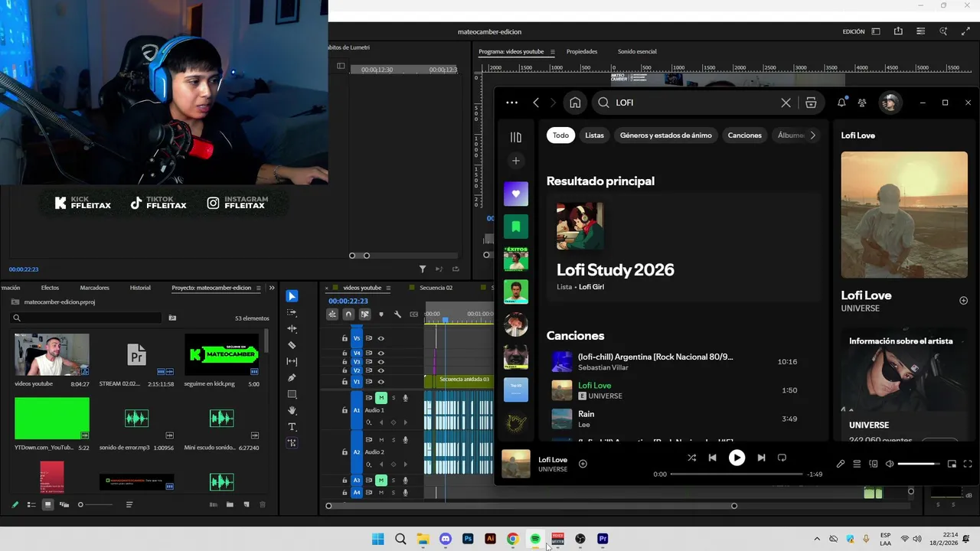The height and width of the screenshot is (551, 980).
Task: Open Spotify notifications bell
Action: (x=841, y=103)
